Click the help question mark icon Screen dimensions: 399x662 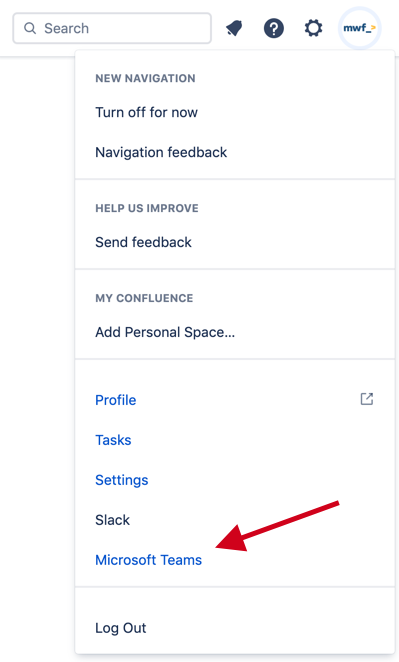(274, 28)
